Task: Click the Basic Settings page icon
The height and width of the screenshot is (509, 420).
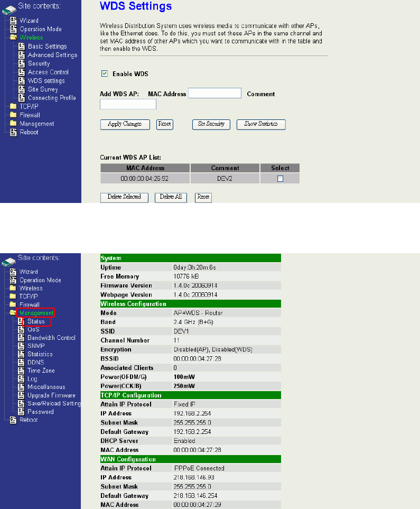Action: coord(22,46)
